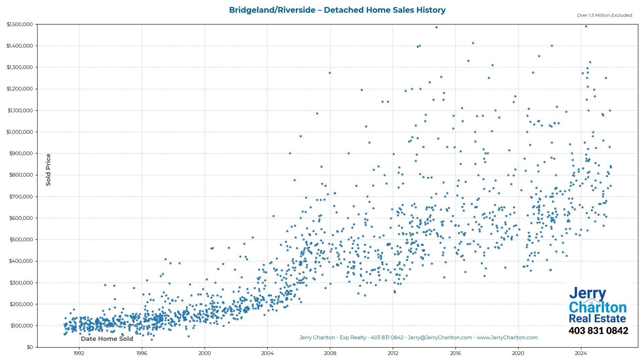Select the phone number 403 831 0842
The image size is (644, 362).
pos(599,330)
